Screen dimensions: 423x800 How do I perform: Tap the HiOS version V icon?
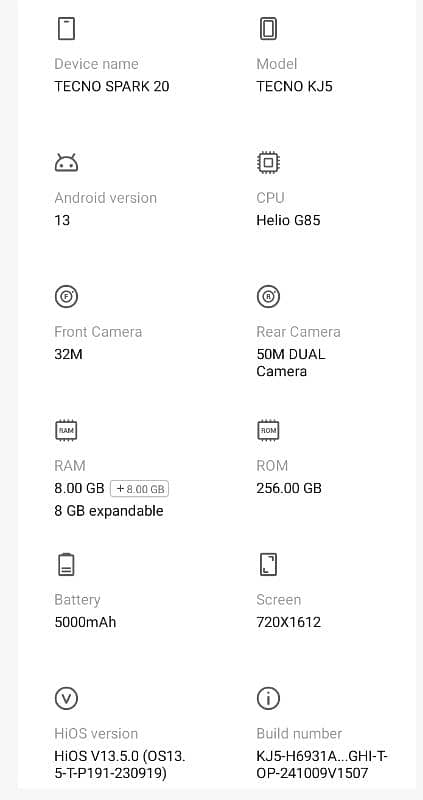(x=66, y=698)
